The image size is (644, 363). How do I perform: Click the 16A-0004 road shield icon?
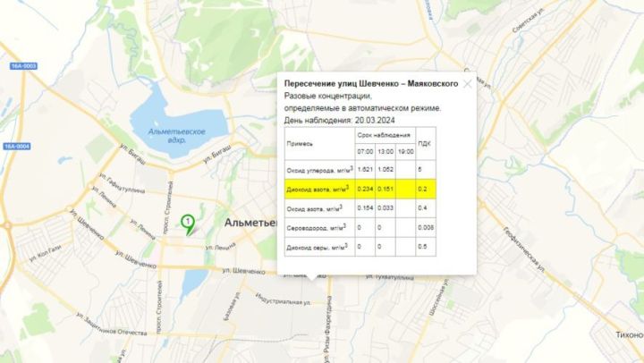17,147
